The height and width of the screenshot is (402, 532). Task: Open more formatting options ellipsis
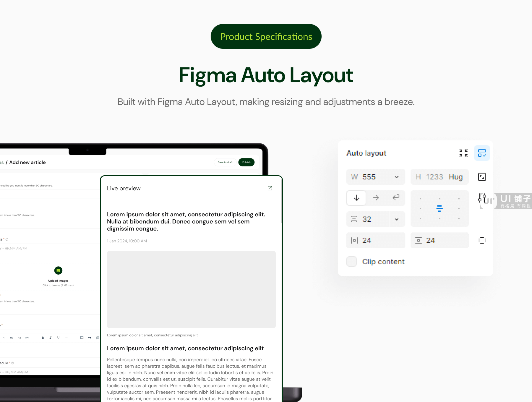pyautogui.click(x=66, y=338)
